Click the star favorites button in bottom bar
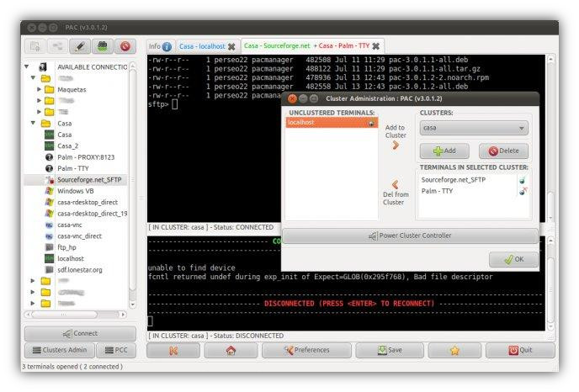The width and height of the screenshot is (579, 392). [454, 351]
